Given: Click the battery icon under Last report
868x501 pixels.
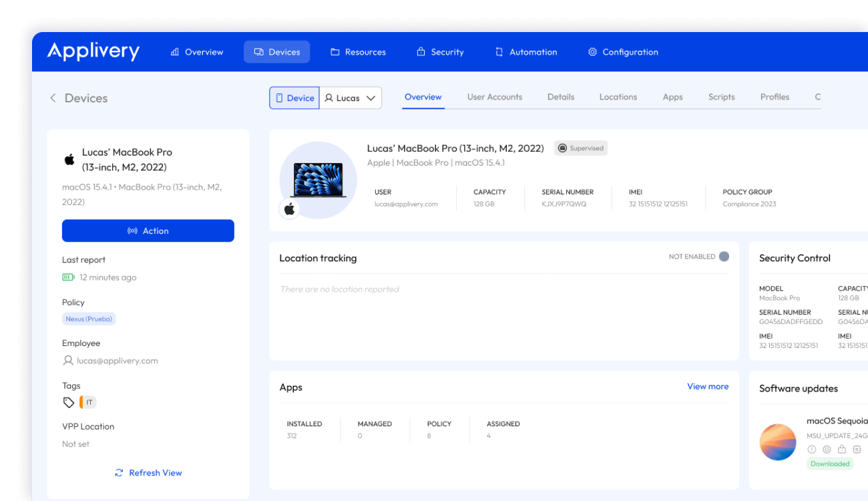Looking at the screenshot, I should point(68,277).
